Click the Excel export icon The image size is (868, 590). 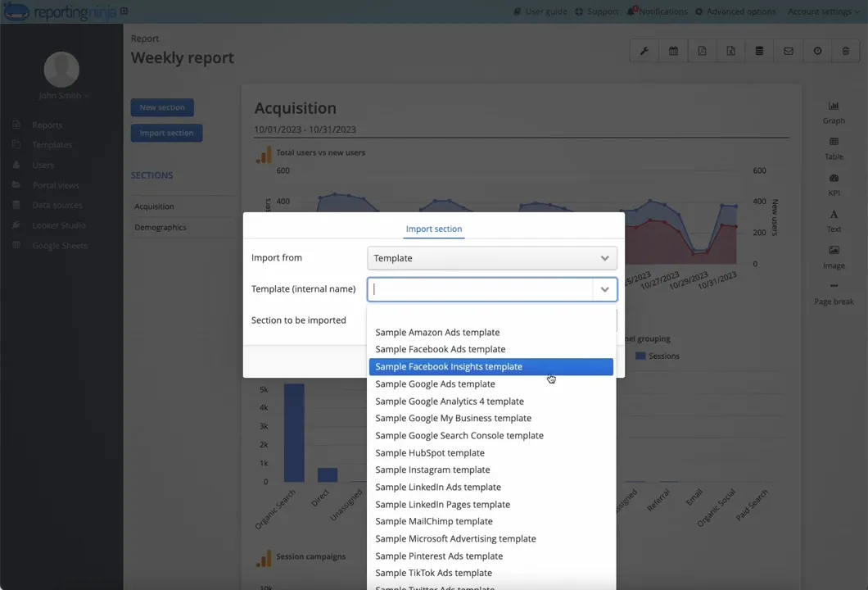(730, 51)
